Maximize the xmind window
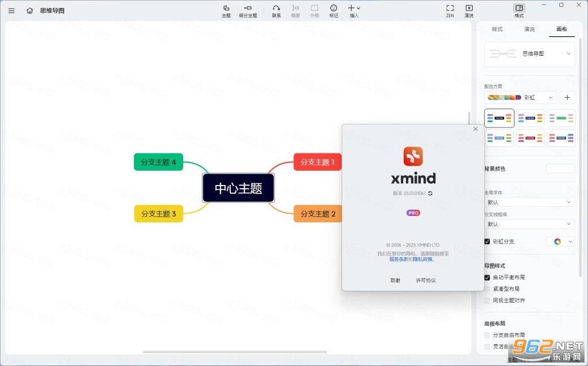The width and height of the screenshot is (588, 366). (x=562, y=5)
